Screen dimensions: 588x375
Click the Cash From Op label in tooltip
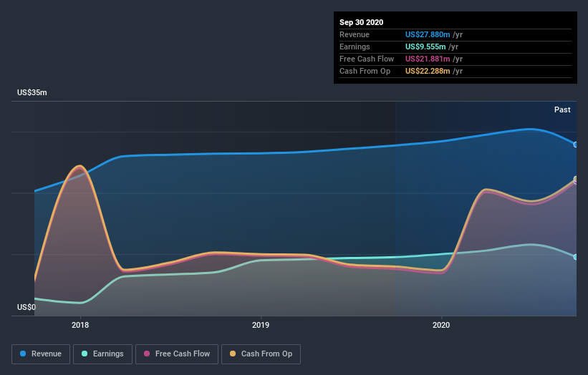click(365, 71)
